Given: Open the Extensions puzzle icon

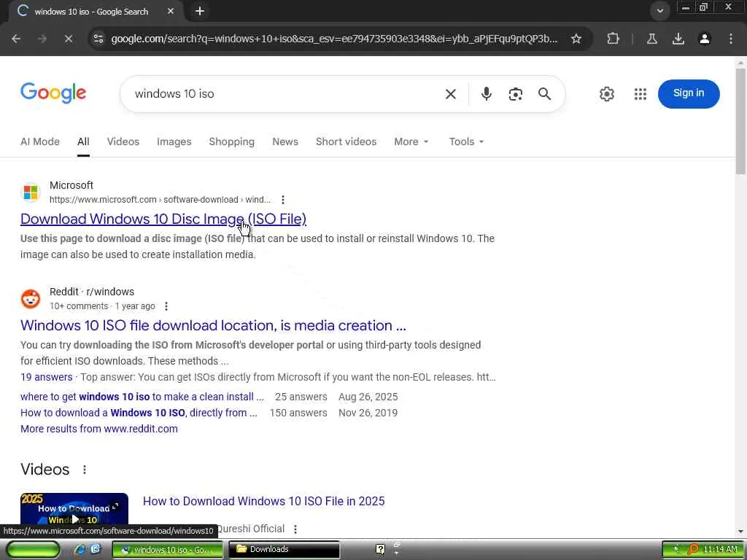Looking at the screenshot, I should point(613,39).
